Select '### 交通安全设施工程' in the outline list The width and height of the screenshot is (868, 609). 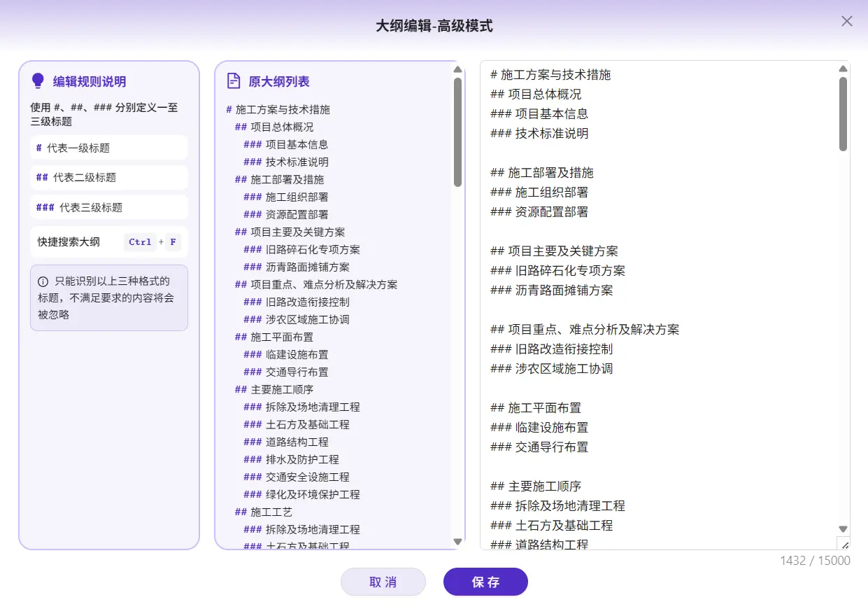click(x=297, y=477)
